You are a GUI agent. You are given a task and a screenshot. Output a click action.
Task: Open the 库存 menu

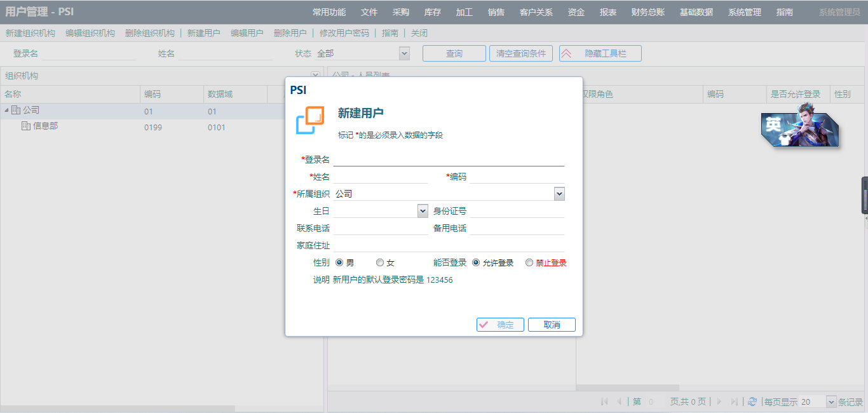433,12
